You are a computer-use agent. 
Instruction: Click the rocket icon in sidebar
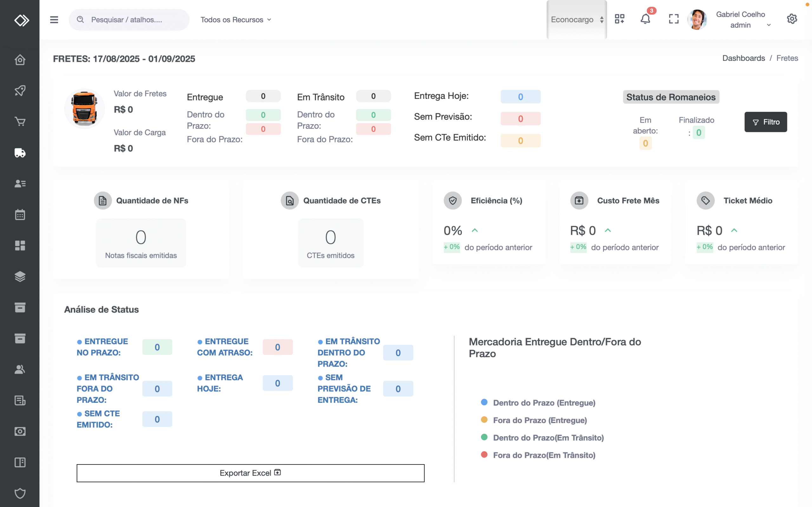(x=20, y=91)
